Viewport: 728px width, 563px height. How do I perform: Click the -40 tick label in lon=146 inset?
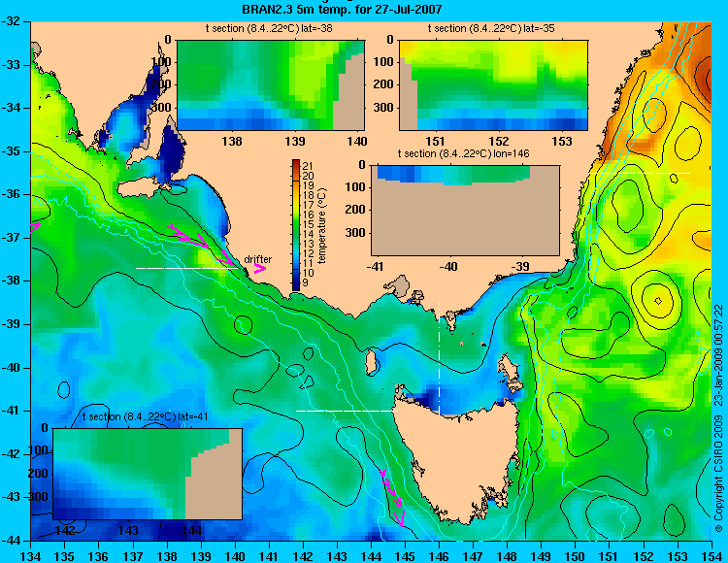click(x=448, y=266)
